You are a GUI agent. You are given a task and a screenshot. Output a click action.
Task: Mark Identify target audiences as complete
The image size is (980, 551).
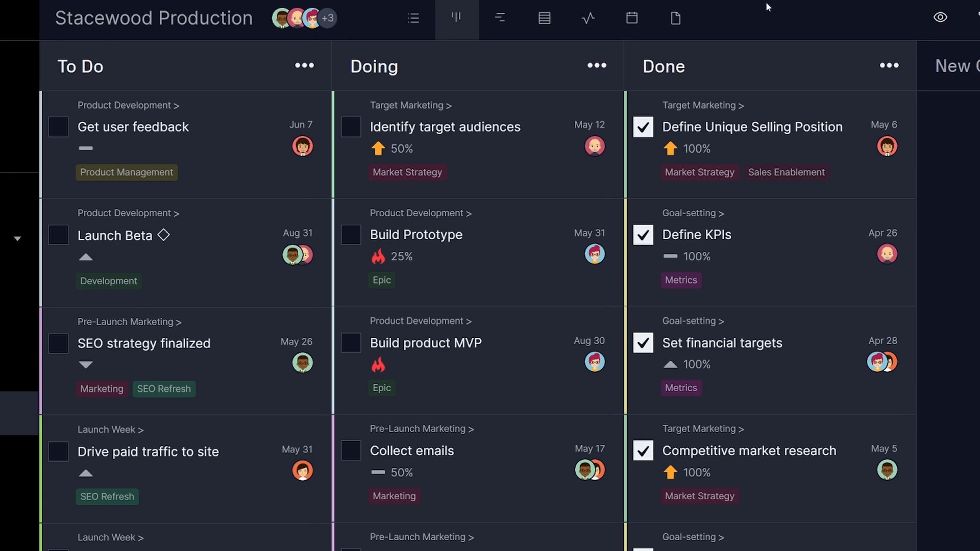351,127
